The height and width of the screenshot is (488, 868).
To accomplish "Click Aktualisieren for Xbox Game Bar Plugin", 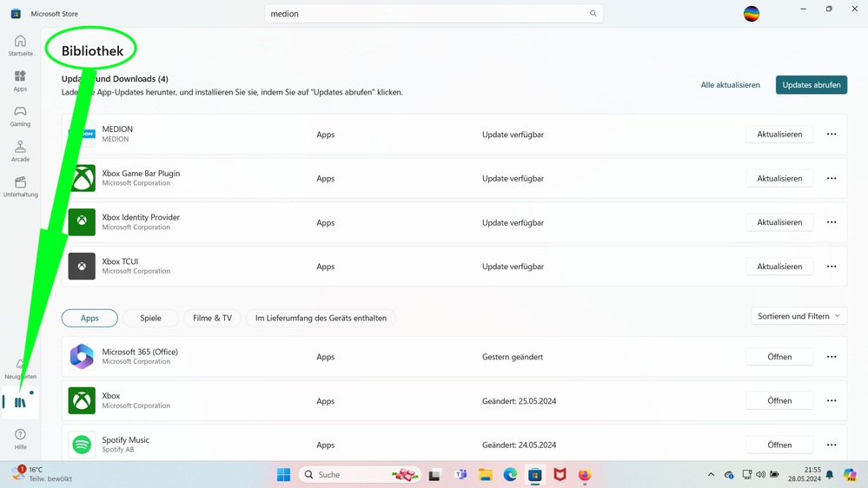I will click(x=779, y=178).
